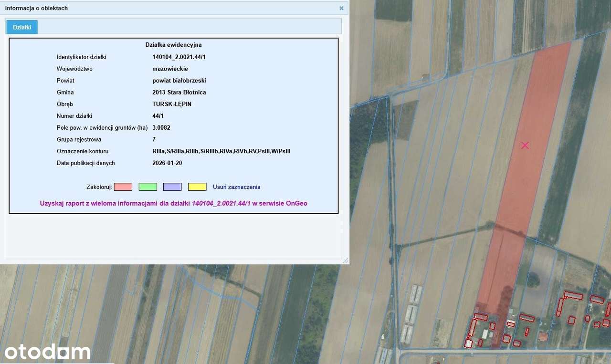Click the Działka ewidencyjna heading
611x364 pixels.
pos(174,45)
